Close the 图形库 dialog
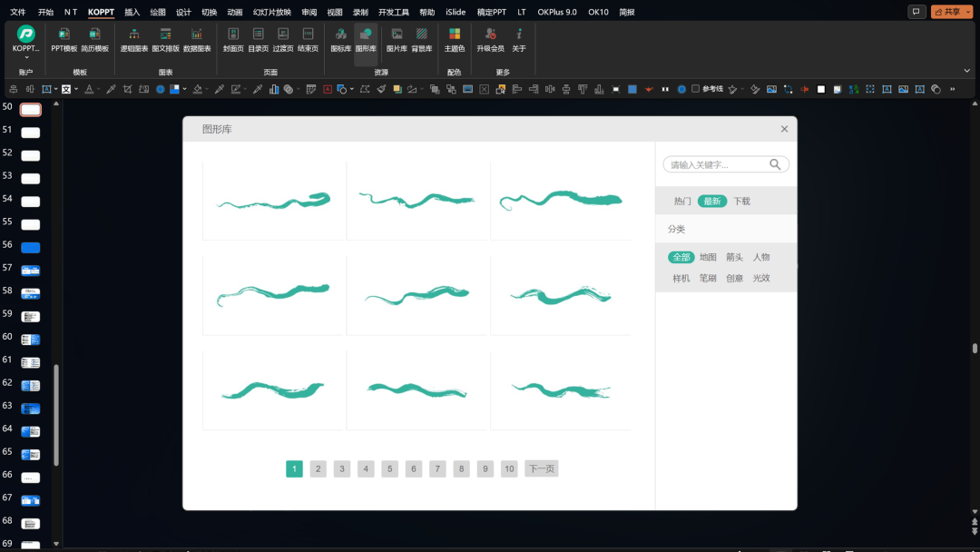This screenshot has height=552, width=980. pyautogui.click(x=784, y=129)
